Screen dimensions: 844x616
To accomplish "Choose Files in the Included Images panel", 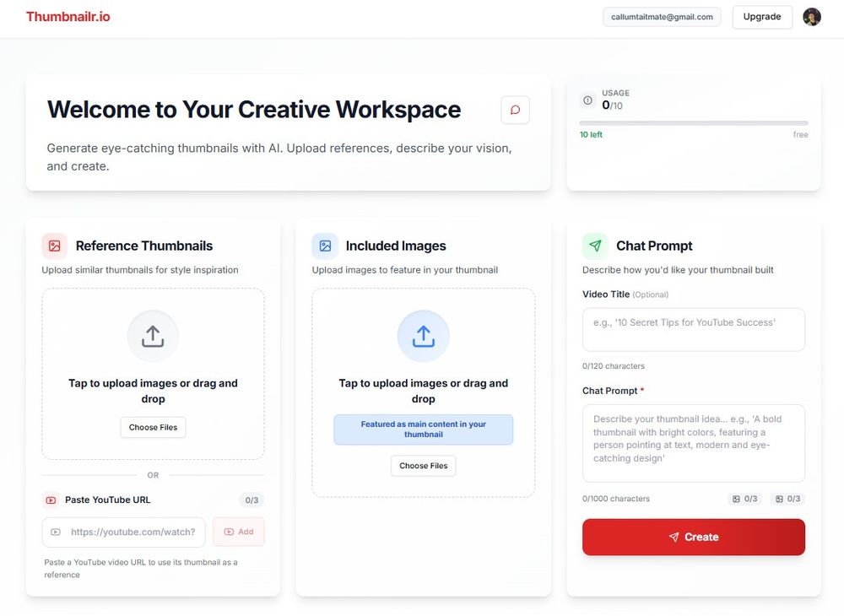I will [423, 465].
